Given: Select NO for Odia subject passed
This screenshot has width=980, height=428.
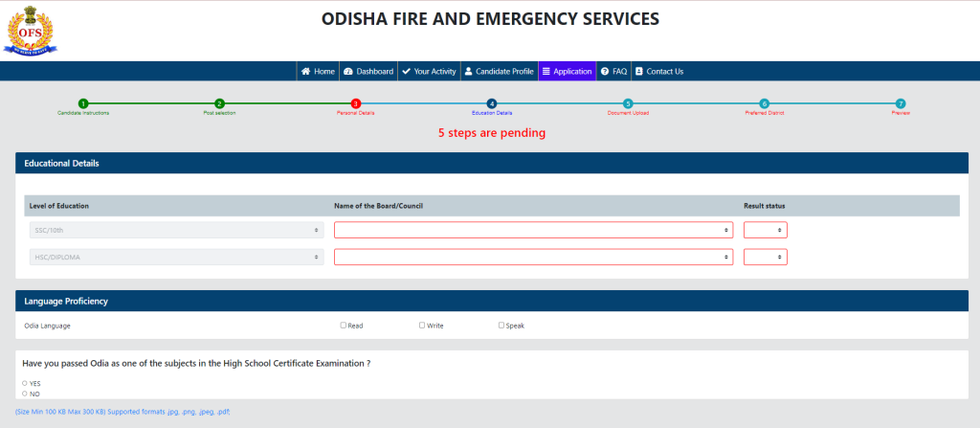Looking at the screenshot, I should point(24,394).
